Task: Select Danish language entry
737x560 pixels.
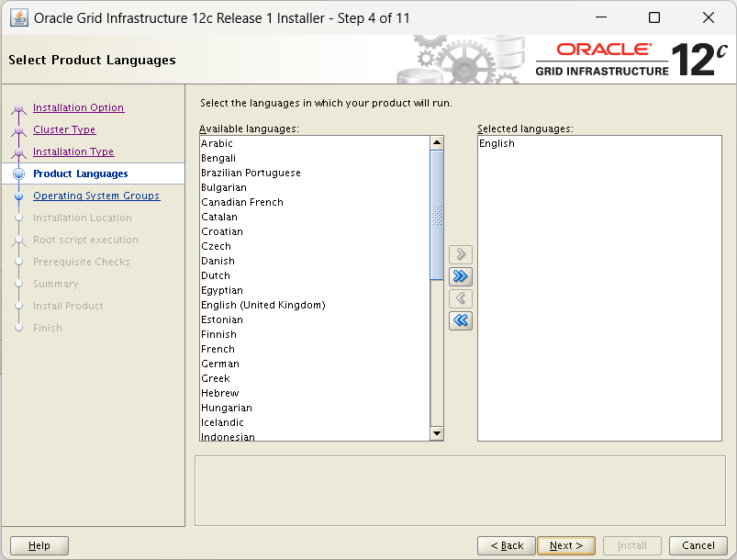Action: (x=314, y=261)
